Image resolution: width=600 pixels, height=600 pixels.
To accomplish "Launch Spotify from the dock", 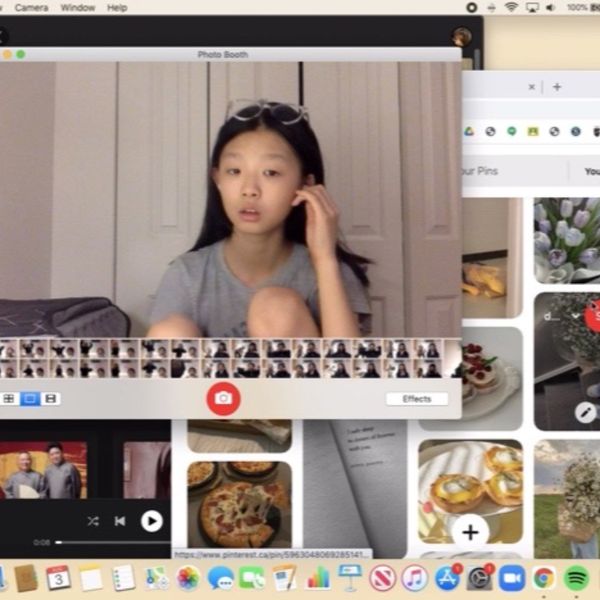I will [x=576, y=577].
